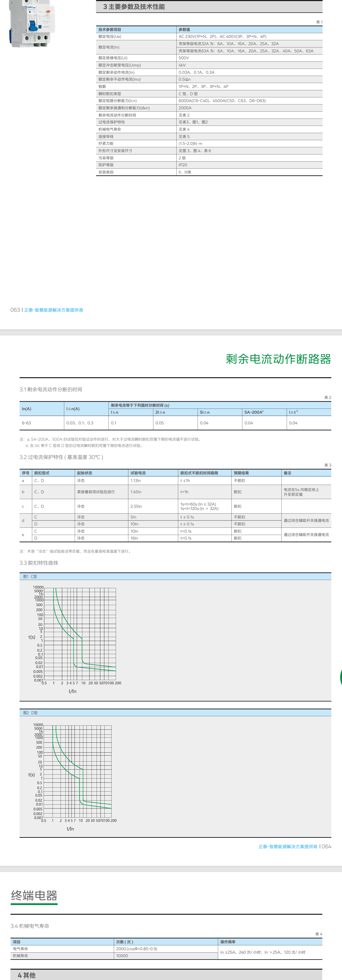342x980 pixels.
Task: Click the '终端电器' section title
Action: (x=34, y=896)
